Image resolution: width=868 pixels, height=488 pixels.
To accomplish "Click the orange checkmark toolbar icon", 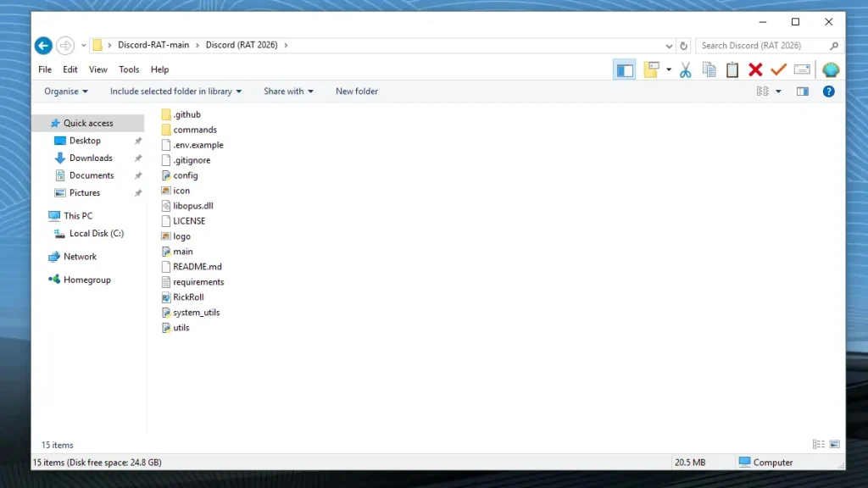I will (x=778, y=69).
